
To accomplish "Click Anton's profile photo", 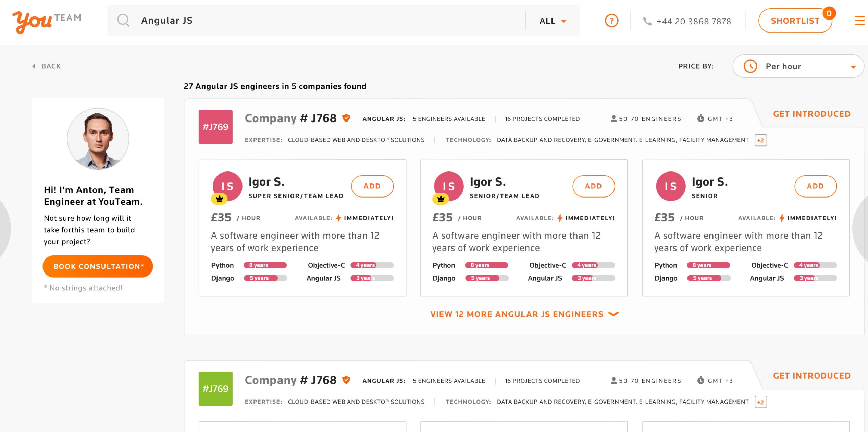I will tap(98, 139).
